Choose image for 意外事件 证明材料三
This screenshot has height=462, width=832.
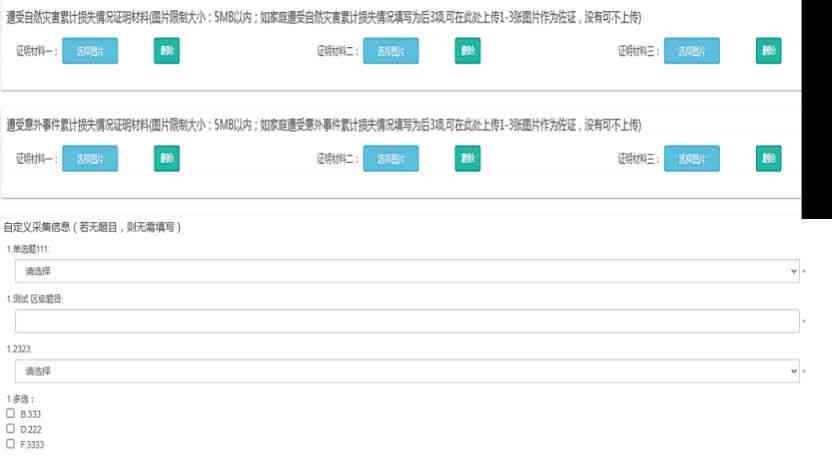click(x=691, y=159)
